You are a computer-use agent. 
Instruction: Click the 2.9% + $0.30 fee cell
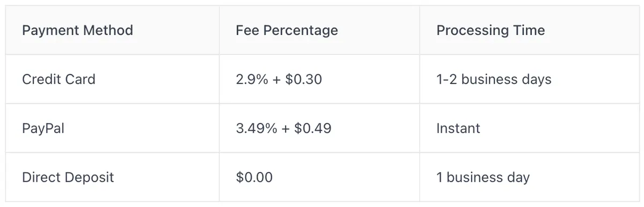[x=319, y=79]
